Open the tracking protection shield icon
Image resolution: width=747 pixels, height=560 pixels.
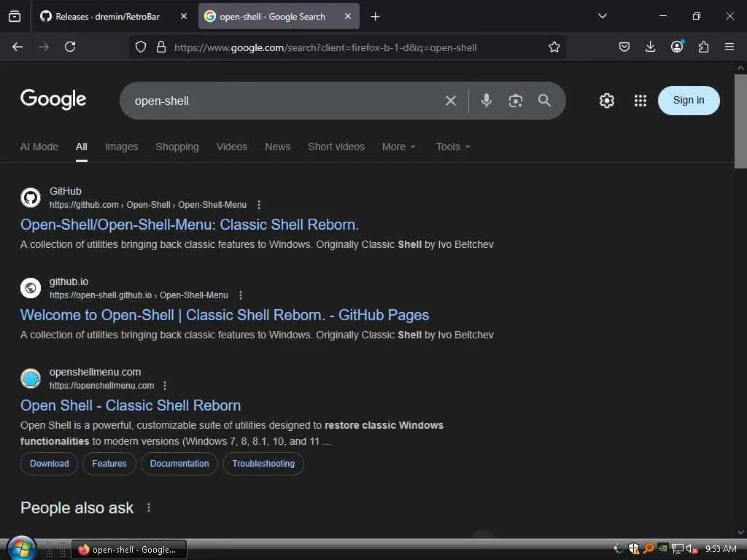tap(141, 47)
